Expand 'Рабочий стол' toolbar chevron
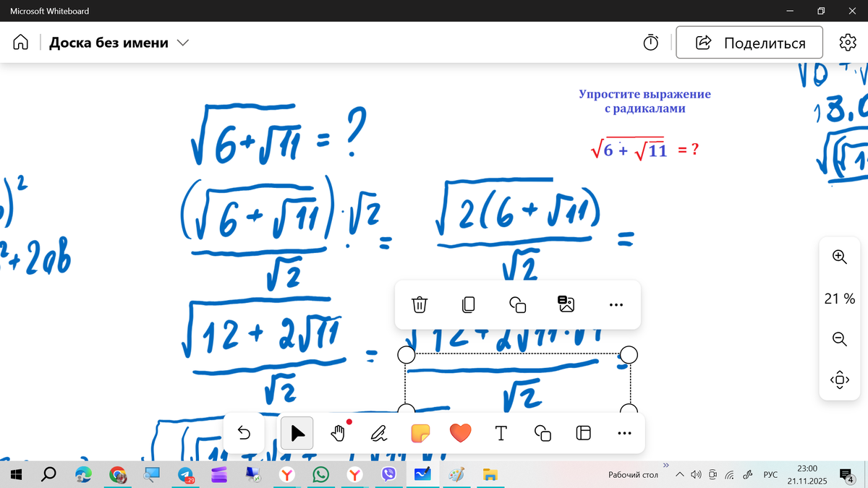The width and height of the screenshot is (868, 488). pyautogui.click(x=665, y=465)
